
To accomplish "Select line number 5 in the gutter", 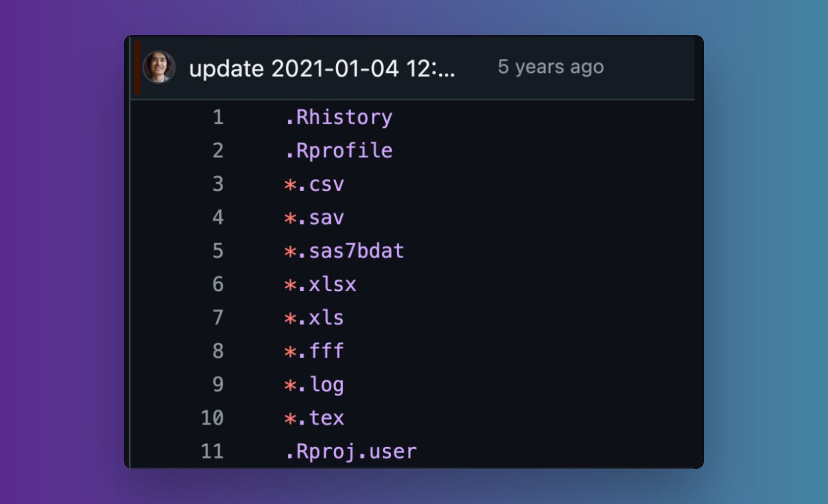I will (x=217, y=251).
